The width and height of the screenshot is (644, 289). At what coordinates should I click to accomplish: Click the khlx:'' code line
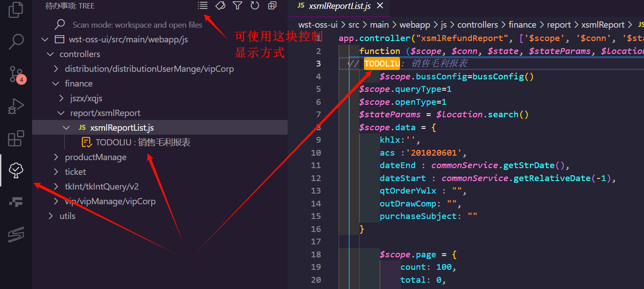click(x=400, y=140)
